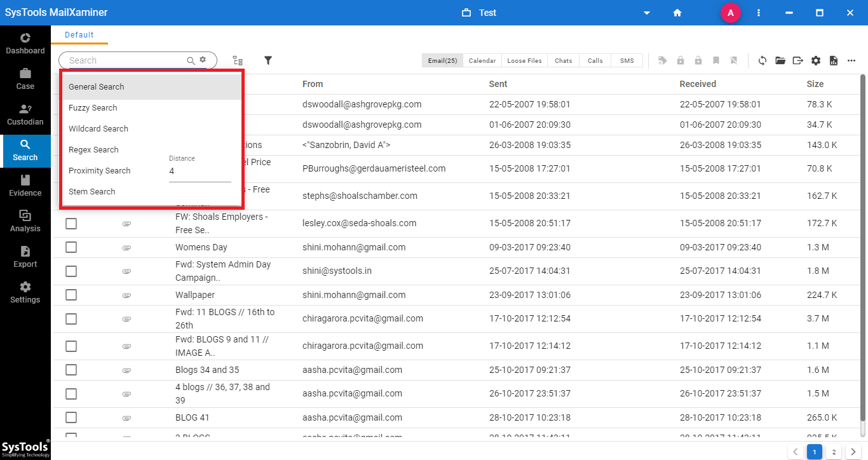The height and width of the screenshot is (460, 868).
Task: Click the export arrow toolbar icon
Action: tap(798, 60)
